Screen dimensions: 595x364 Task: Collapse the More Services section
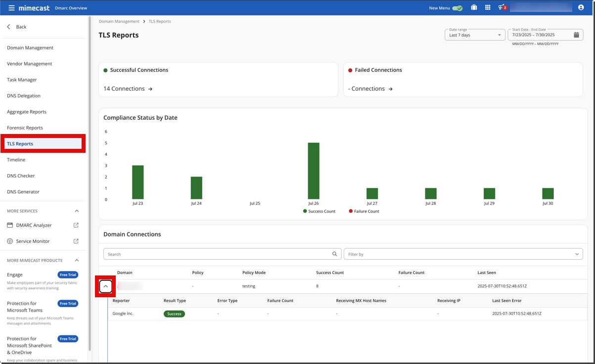coord(77,211)
